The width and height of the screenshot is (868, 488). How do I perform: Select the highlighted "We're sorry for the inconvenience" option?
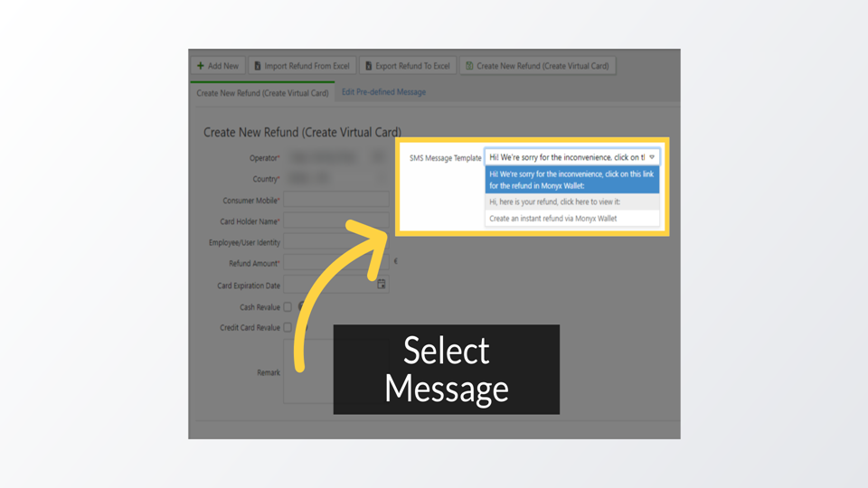coord(571,180)
